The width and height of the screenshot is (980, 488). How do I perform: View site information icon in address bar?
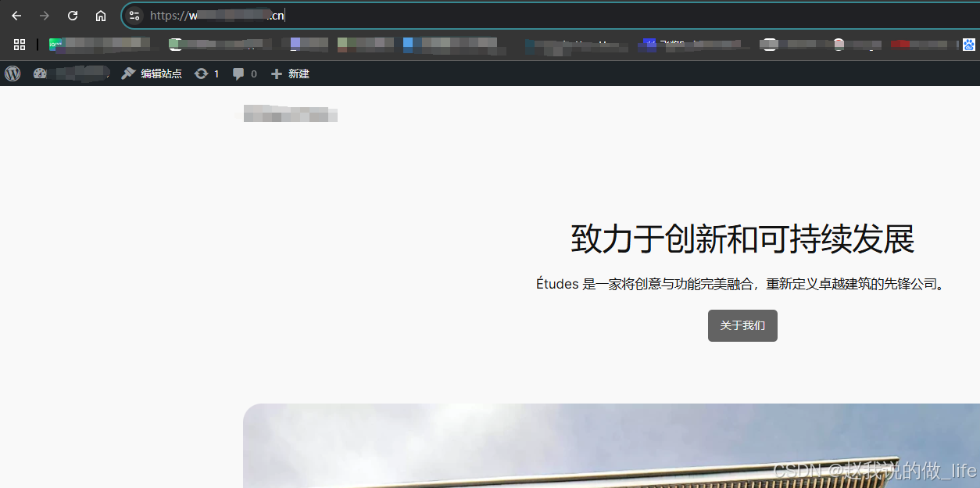[134, 16]
